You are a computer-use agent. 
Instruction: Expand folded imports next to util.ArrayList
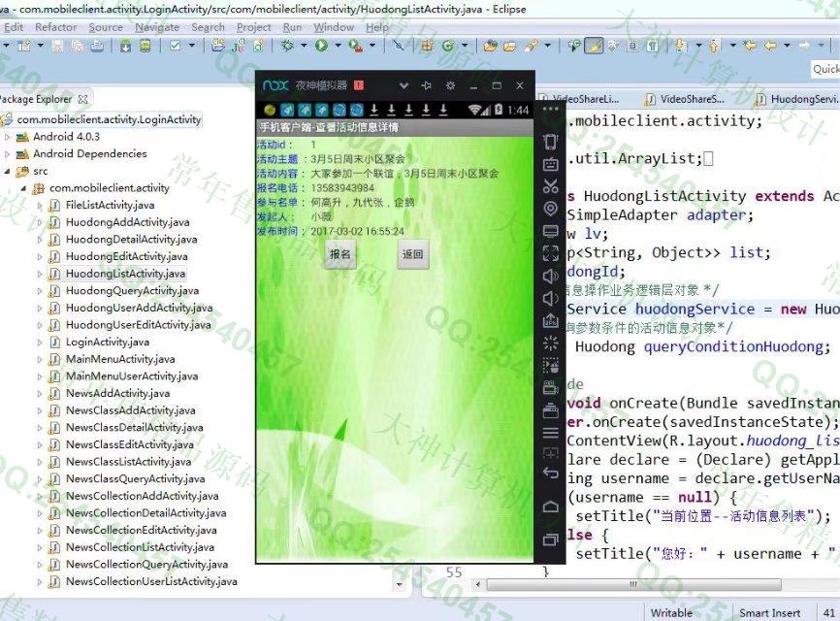[708, 158]
